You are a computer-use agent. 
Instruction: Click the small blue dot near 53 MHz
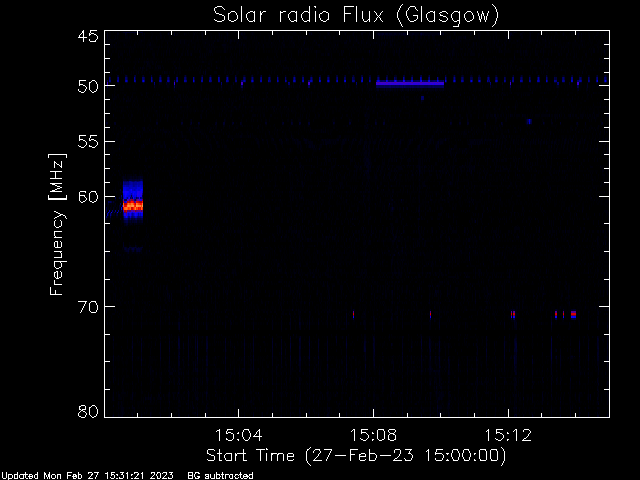[529, 122]
